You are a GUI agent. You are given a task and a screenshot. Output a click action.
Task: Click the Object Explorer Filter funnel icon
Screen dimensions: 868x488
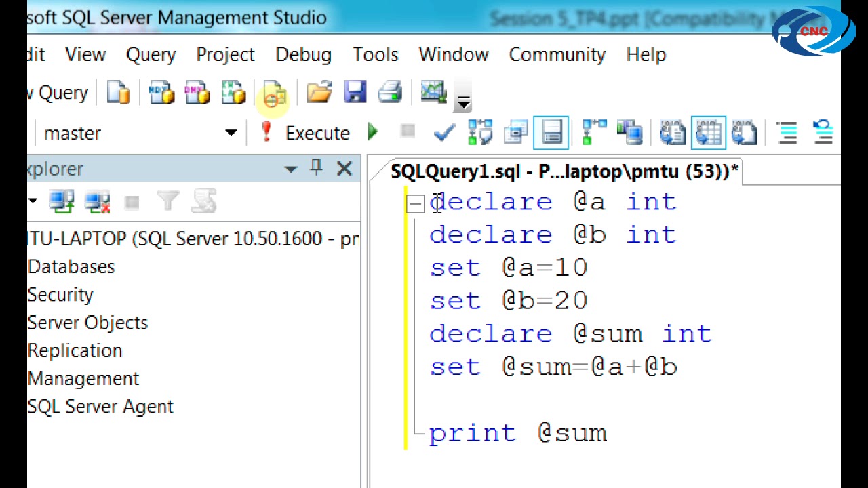tap(167, 201)
